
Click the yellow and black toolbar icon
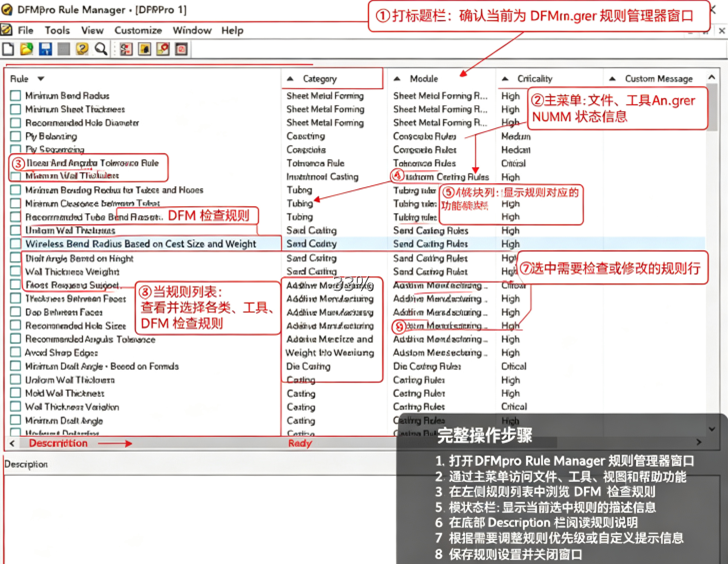pyautogui.click(x=144, y=49)
